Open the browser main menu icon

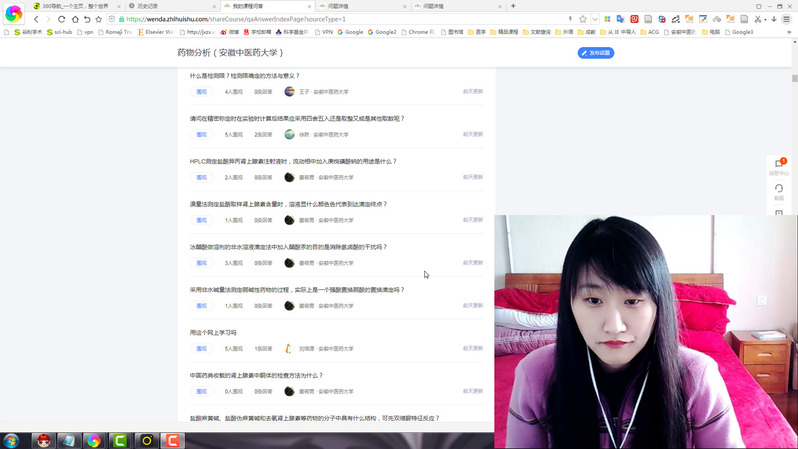click(787, 19)
